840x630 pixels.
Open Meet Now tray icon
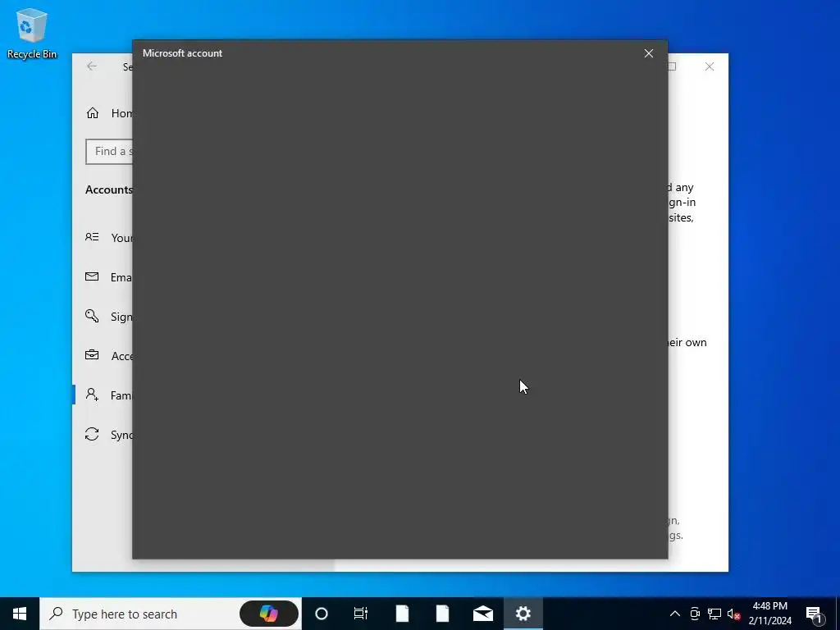(695, 614)
